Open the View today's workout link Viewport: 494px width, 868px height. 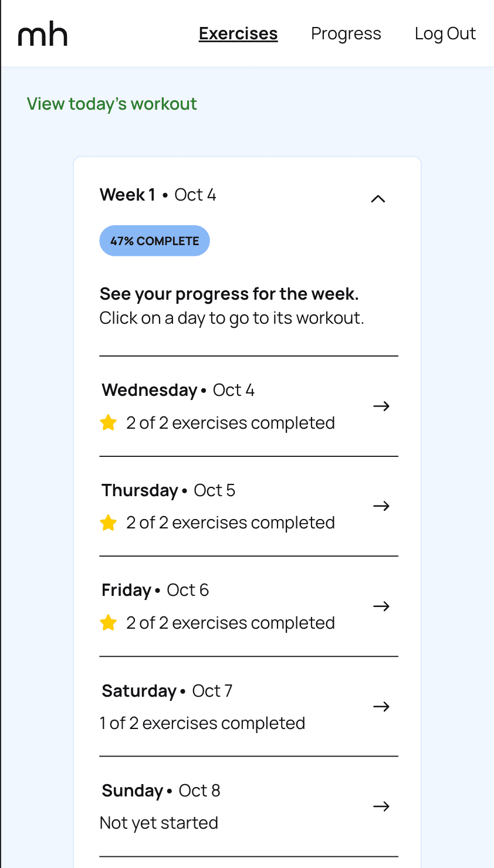tap(112, 104)
